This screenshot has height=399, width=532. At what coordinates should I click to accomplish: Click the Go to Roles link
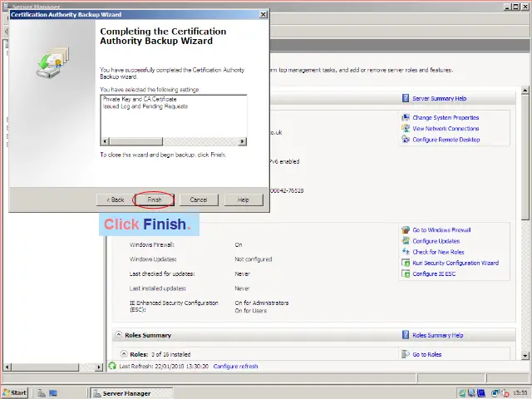[x=426, y=355]
